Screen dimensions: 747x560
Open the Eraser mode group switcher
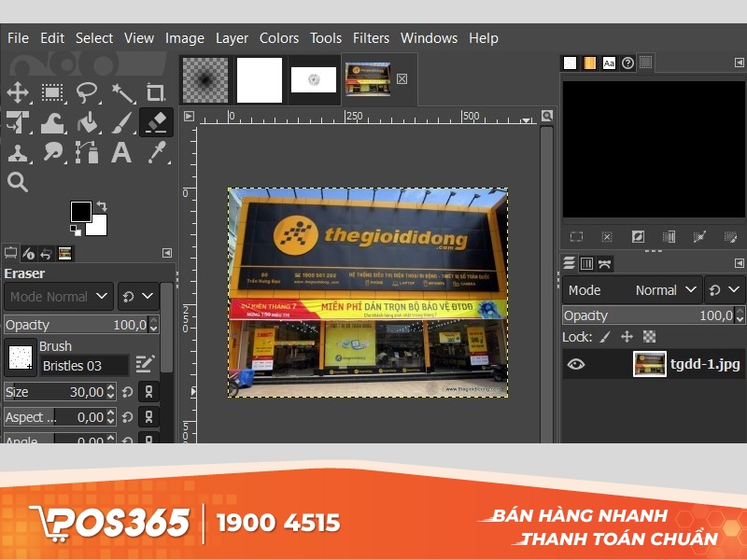138,297
